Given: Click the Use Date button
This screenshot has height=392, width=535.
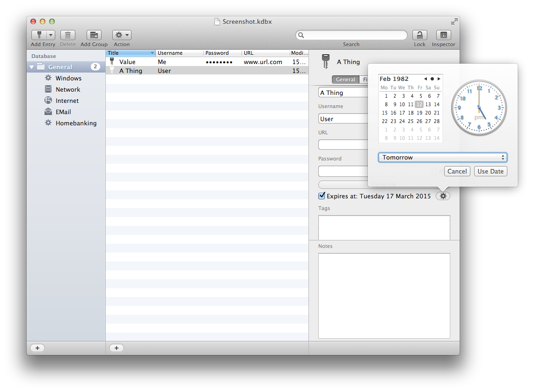Looking at the screenshot, I should [x=490, y=171].
